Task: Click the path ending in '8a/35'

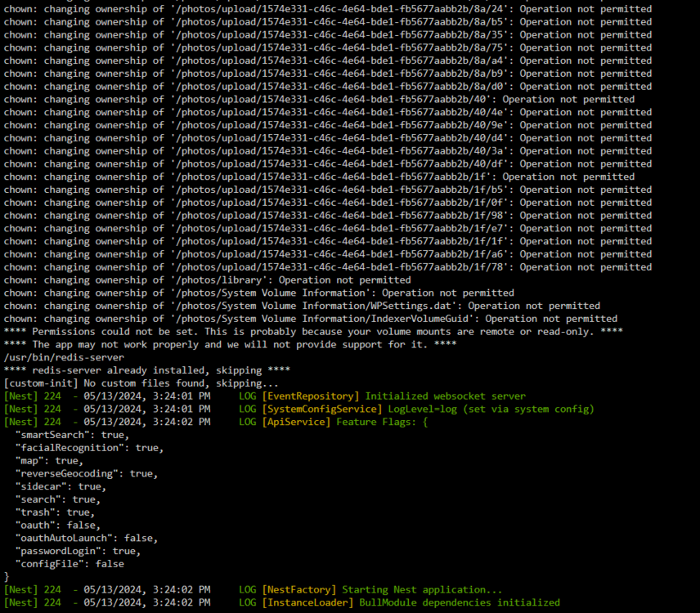Action: coord(341,35)
